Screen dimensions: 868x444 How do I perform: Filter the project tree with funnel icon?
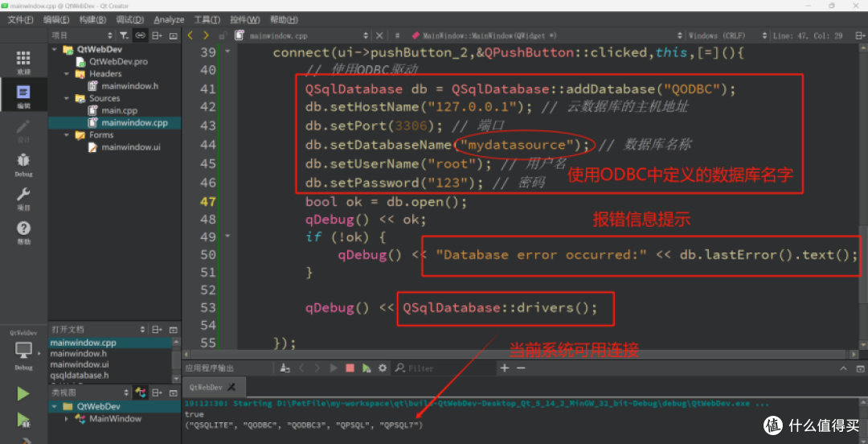(124, 35)
